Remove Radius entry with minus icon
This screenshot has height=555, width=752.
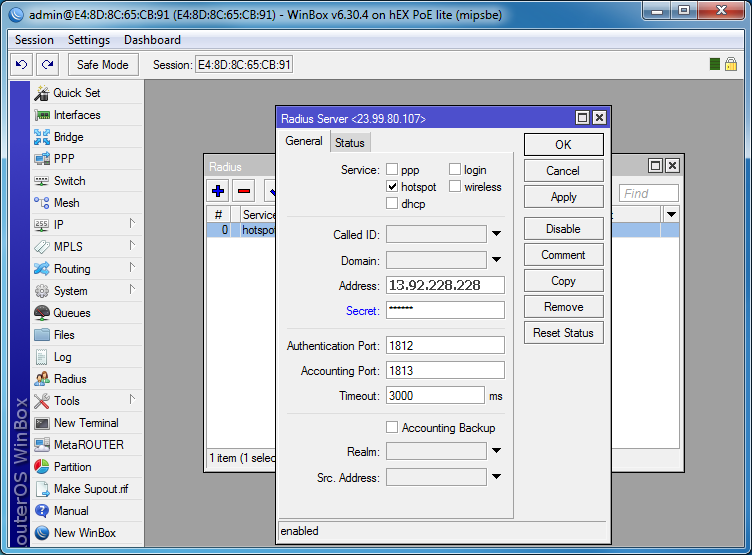[x=244, y=191]
